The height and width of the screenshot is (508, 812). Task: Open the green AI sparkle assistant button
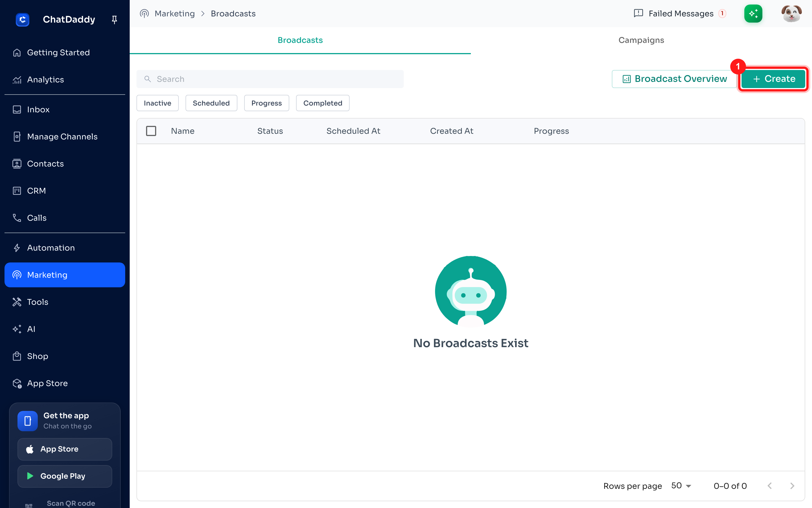point(753,14)
